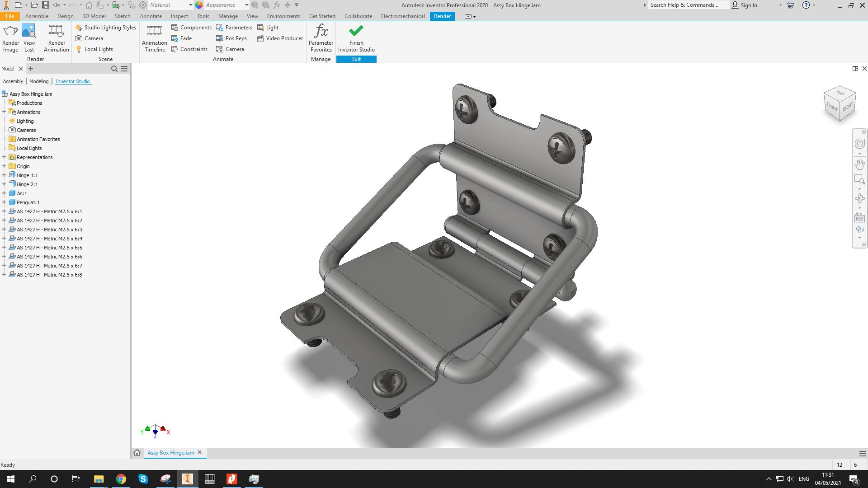Expand the Representations folder
This screenshot has height=488, width=868.
pyautogui.click(x=4, y=157)
